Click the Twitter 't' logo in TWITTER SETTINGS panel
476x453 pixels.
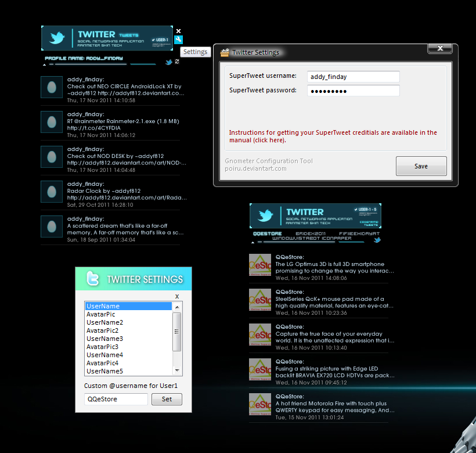(x=93, y=278)
